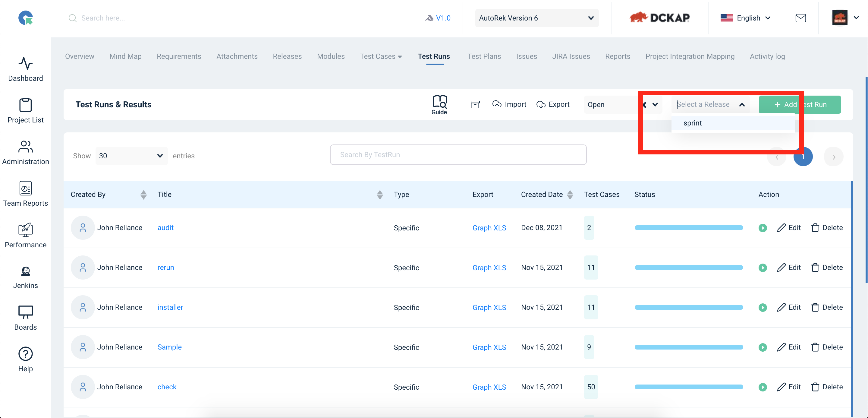The height and width of the screenshot is (418, 868).
Task: Open the Activity log tab
Action: 767,56
